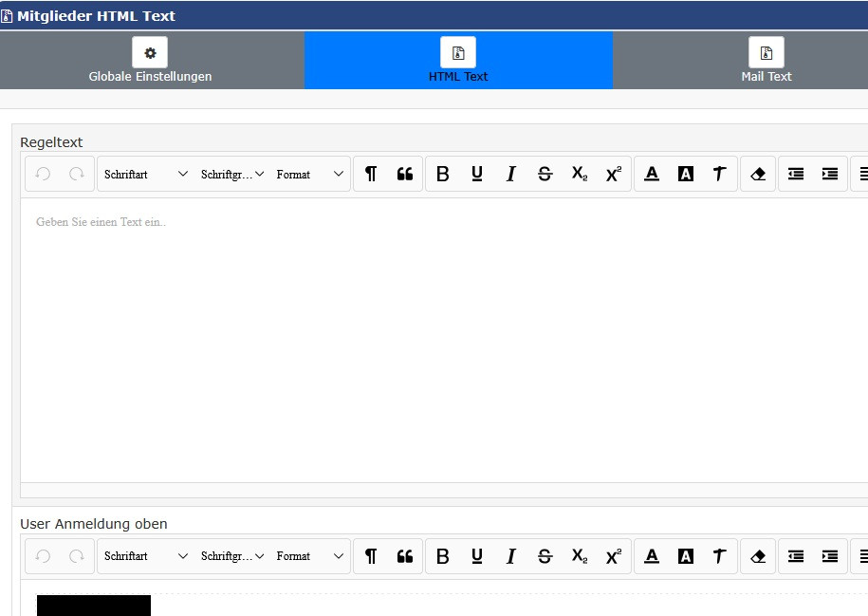Toggle bold in the Regeltext editor toolbar

click(442, 174)
